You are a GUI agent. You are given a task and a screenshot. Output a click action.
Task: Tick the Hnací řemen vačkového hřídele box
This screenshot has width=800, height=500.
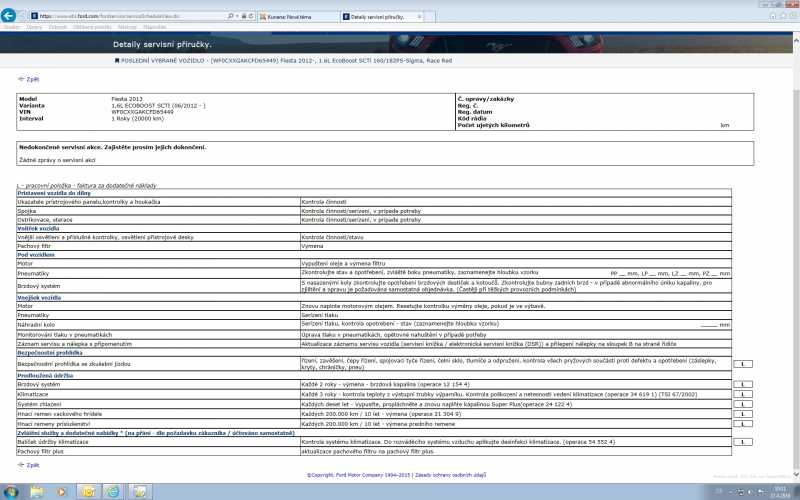[x=742, y=414]
